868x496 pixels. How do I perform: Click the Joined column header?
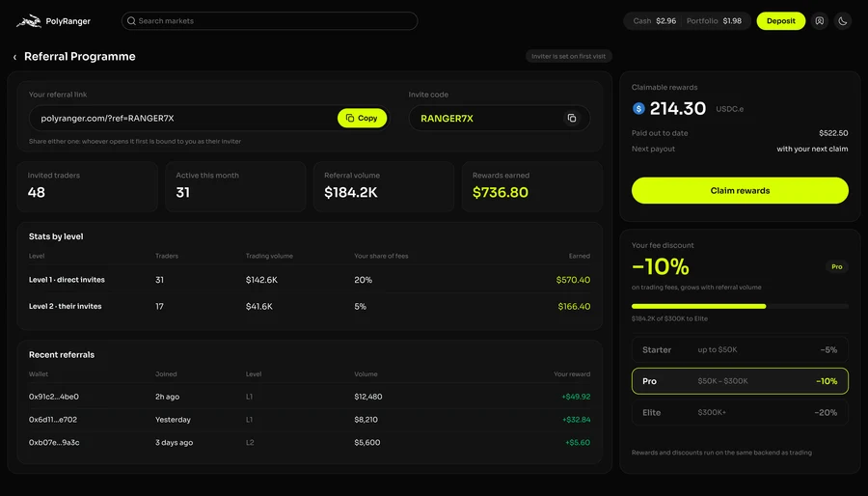coord(166,374)
